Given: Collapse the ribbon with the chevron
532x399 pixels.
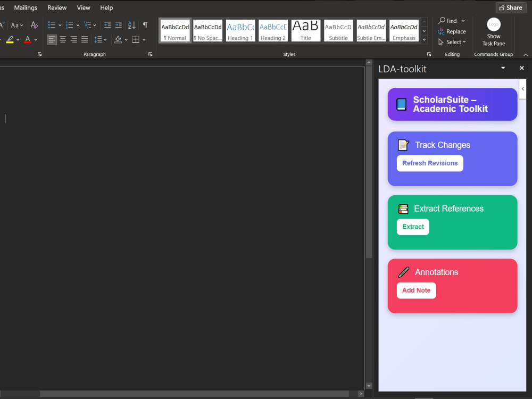Looking at the screenshot, I should 526,55.
